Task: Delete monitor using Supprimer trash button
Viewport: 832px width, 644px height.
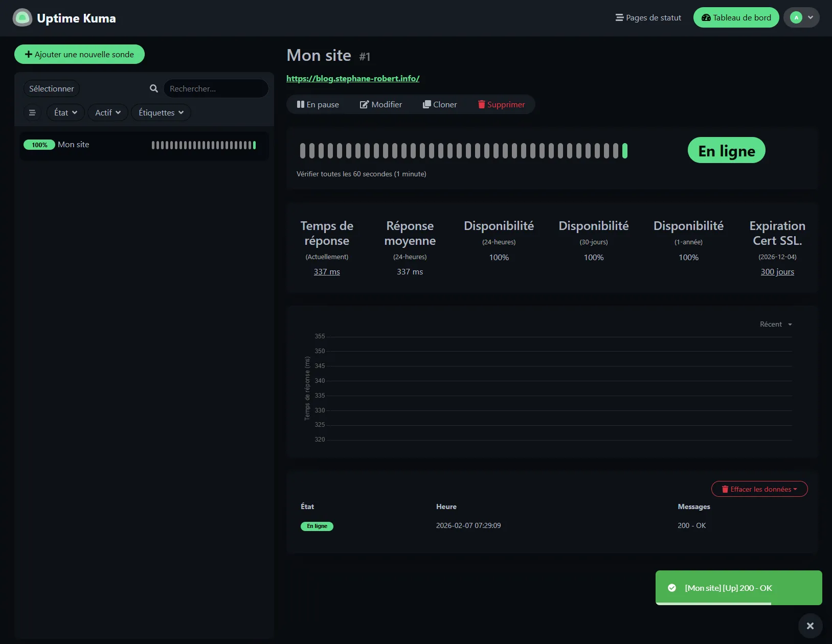Action: [x=501, y=104]
